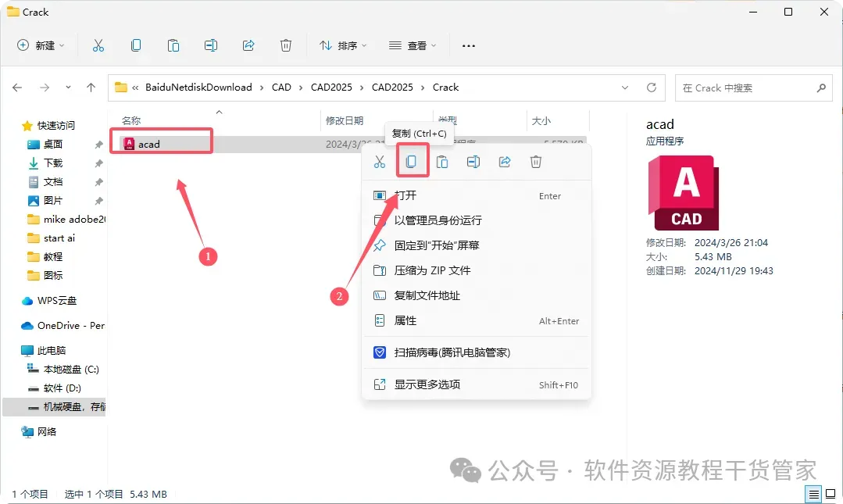843x504 pixels.
Task: Go up one folder level with the up arrow
Action: pos(91,88)
